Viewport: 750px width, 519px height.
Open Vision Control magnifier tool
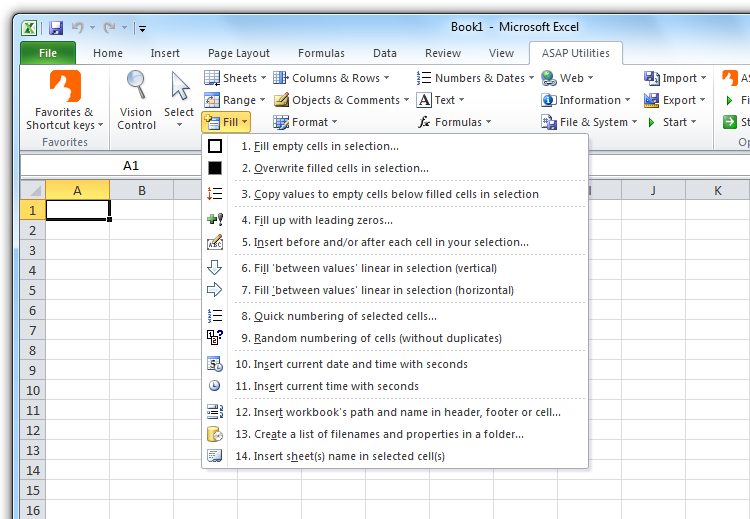pyautogui.click(x=136, y=100)
